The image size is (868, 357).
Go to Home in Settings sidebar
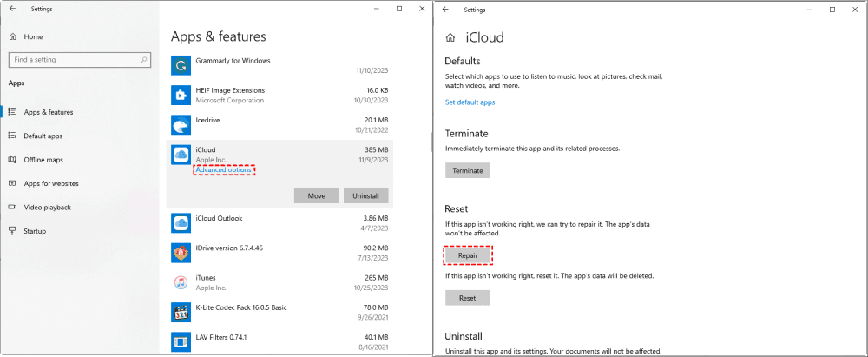[x=33, y=36]
